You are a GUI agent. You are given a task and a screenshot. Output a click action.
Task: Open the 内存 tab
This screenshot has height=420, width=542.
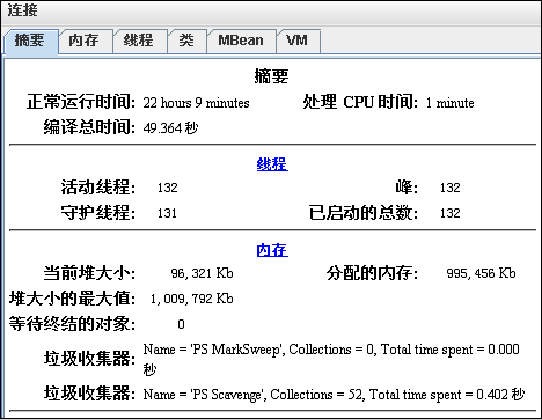(85, 41)
